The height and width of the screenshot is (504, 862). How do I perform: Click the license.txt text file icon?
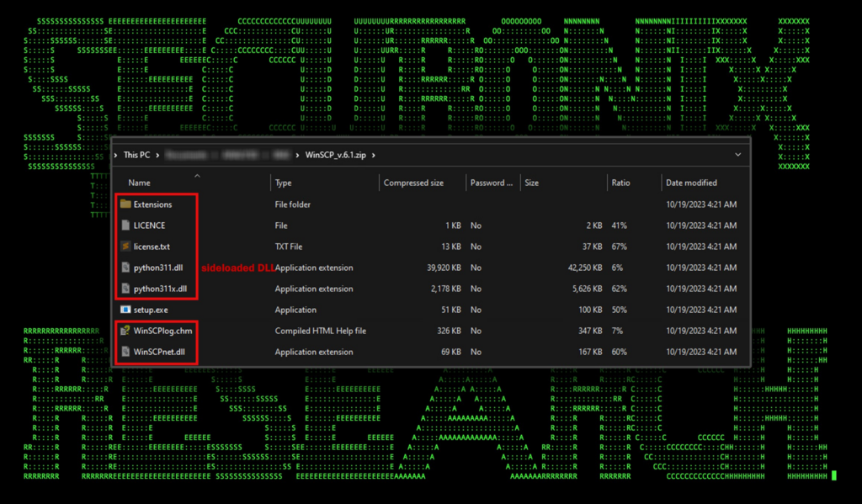(x=125, y=247)
